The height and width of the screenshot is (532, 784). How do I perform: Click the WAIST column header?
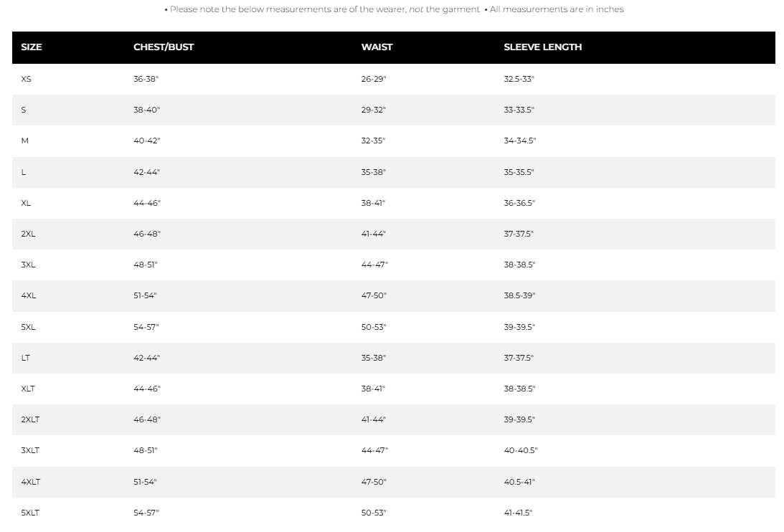[377, 47]
